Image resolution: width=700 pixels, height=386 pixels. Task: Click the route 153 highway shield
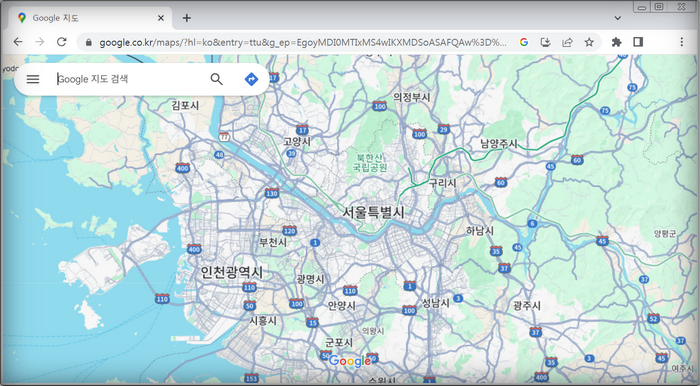pyautogui.click(x=251, y=378)
